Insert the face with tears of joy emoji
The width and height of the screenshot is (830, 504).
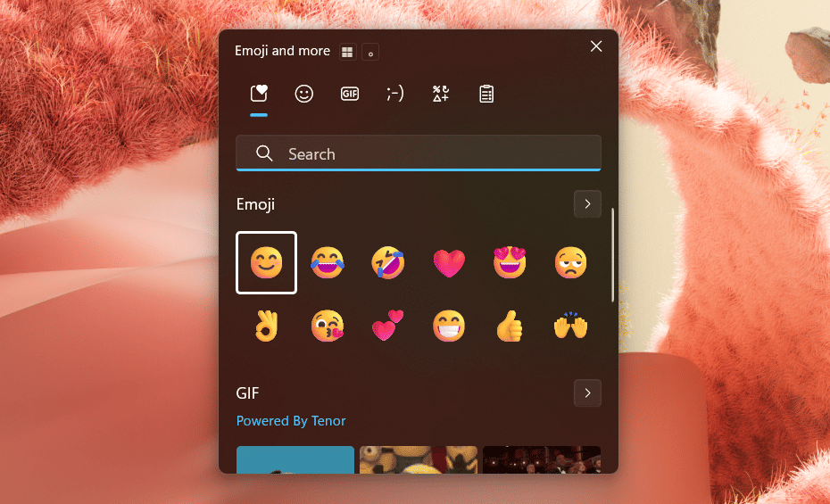pos(328,262)
